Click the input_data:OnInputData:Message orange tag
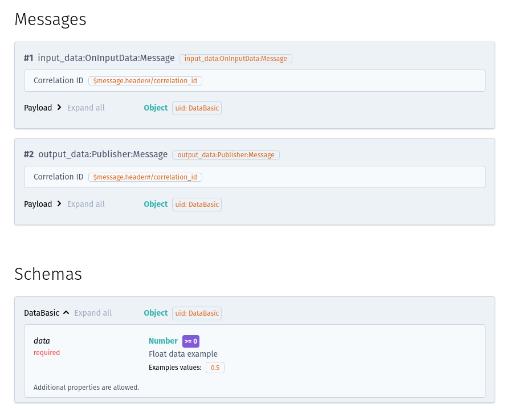The image size is (510, 420). click(x=235, y=59)
